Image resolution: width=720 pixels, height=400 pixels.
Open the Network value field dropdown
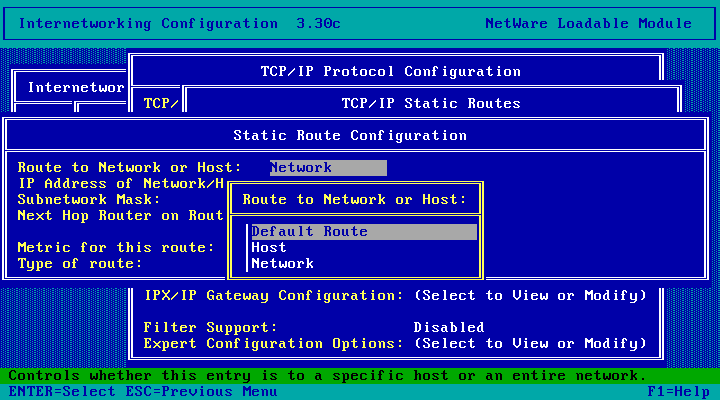tap(328, 168)
